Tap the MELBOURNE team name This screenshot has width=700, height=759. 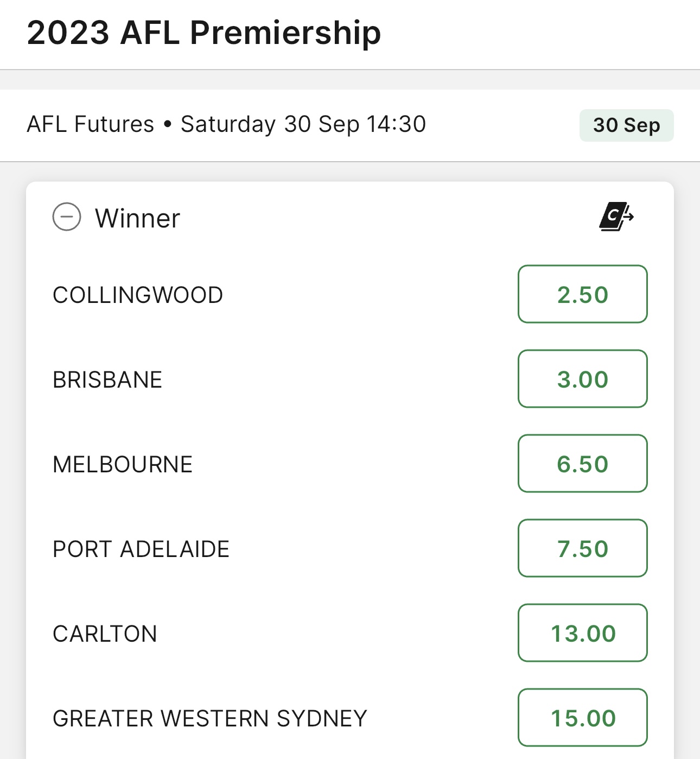[x=123, y=465]
